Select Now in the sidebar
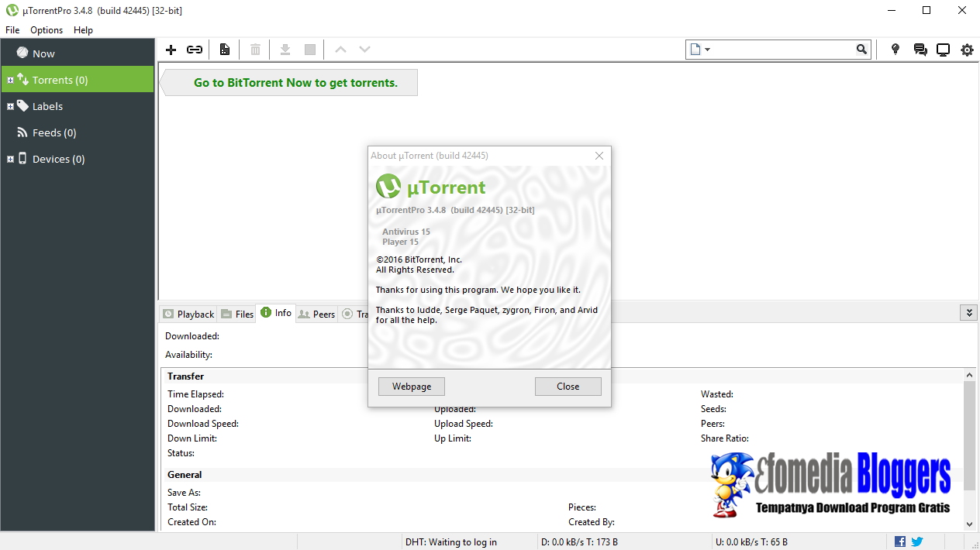 tap(78, 53)
